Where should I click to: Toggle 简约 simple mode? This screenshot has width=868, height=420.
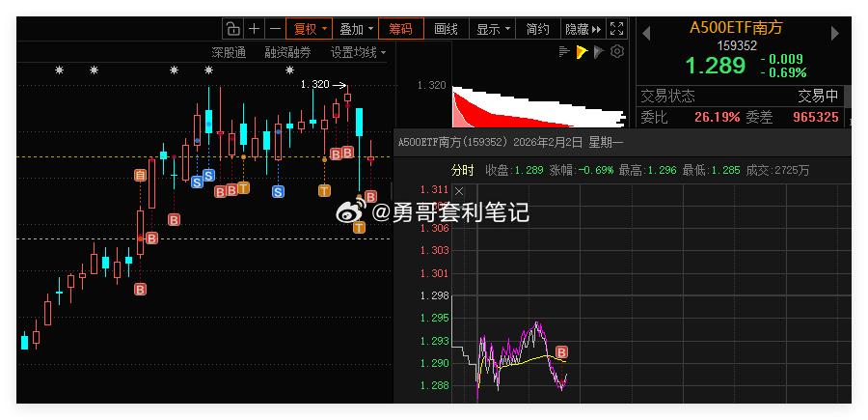[538, 29]
